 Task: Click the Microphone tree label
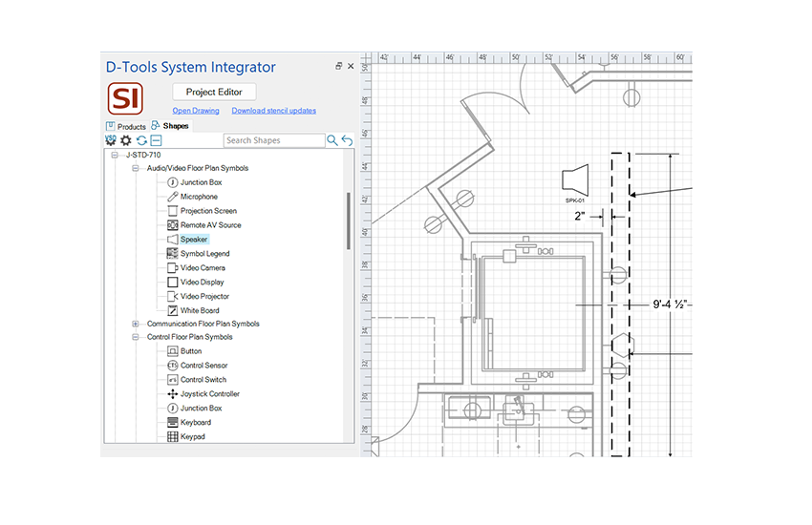[199, 197]
